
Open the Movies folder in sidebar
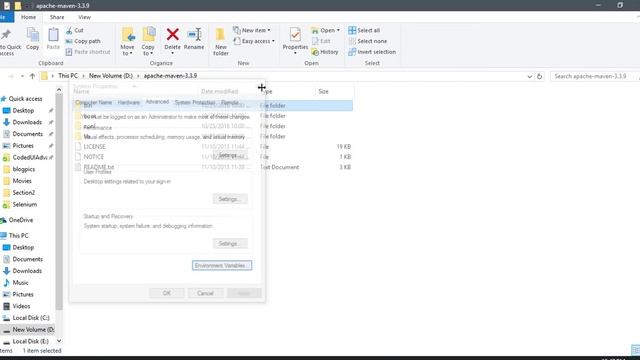pos(22,181)
